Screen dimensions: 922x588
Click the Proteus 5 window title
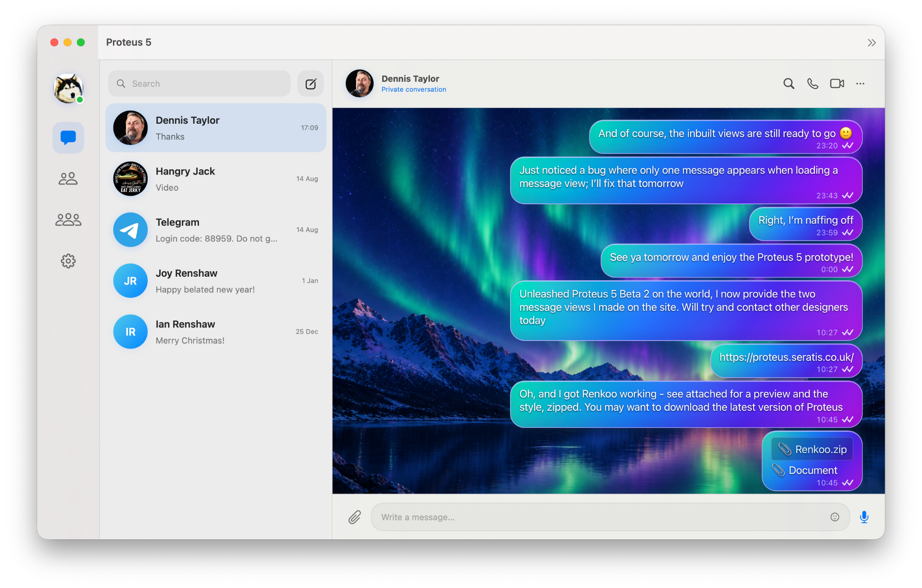click(x=129, y=42)
